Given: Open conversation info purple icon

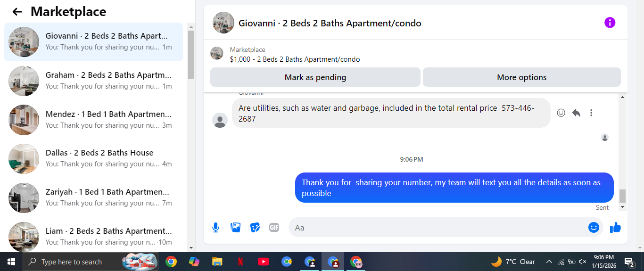Looking at the screenshot, I should click(610, 23).
